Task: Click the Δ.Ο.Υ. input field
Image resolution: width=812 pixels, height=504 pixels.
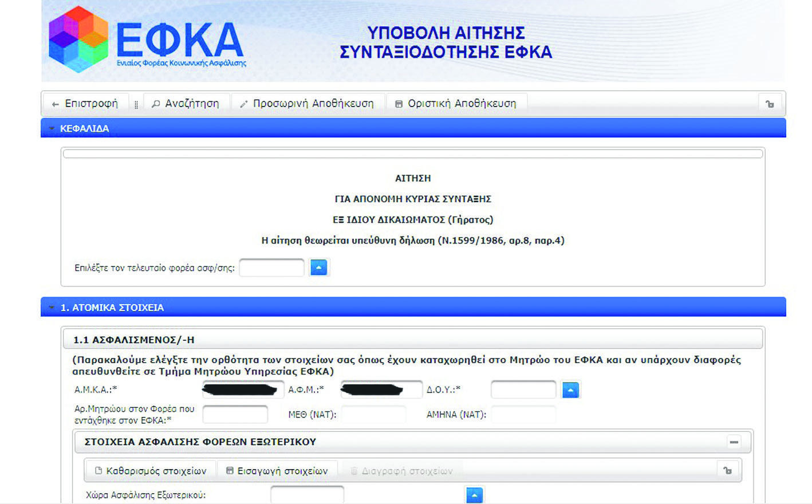Action: point(523,389)
